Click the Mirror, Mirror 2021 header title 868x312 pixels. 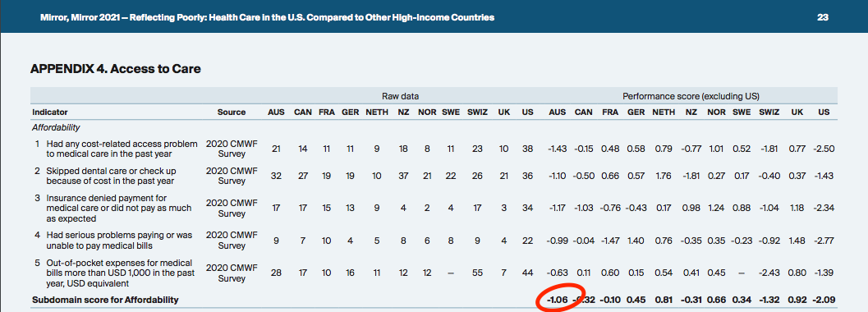click(x=268, y=17)
